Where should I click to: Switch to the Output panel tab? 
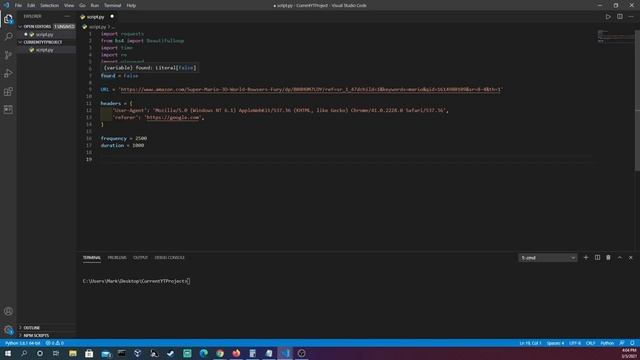point(140,258)
